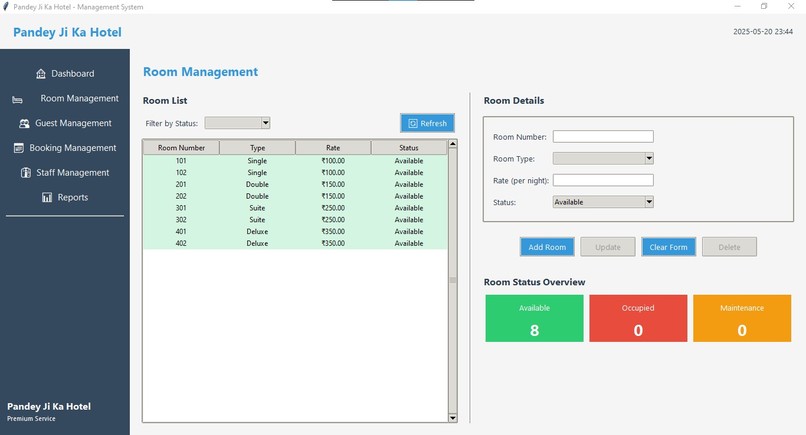Select room 401 row

pos(295,232)
